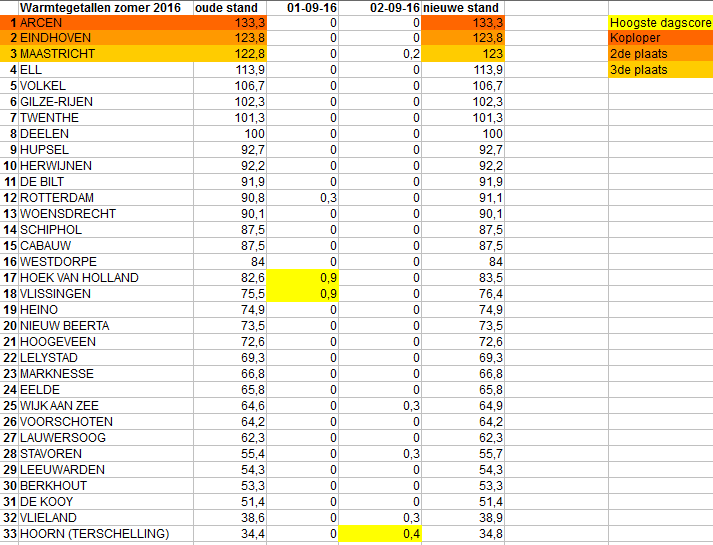Select the '02-09-16' date header cell
Screen dimensions: 713x545
380,8
